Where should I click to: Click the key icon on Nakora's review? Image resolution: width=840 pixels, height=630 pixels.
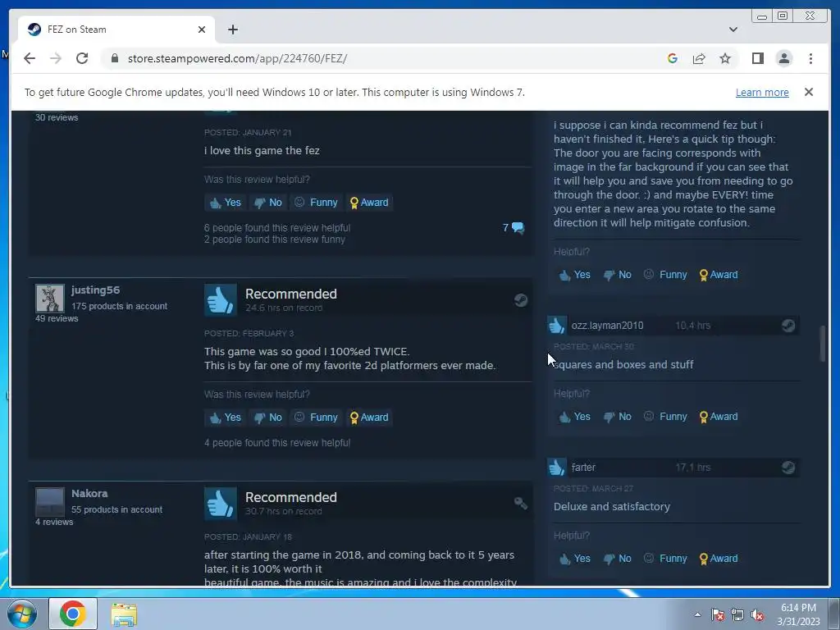point(521,503)
